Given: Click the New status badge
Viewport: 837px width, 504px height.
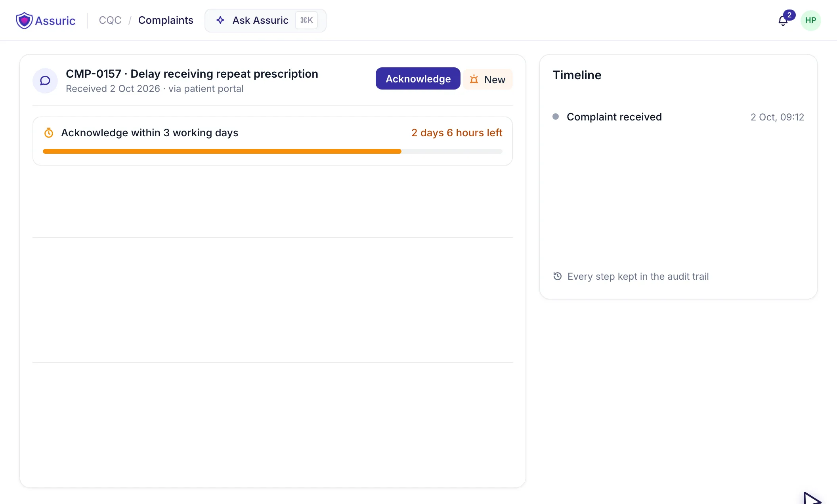Looking at the screenshot, I should click(488, 79).
